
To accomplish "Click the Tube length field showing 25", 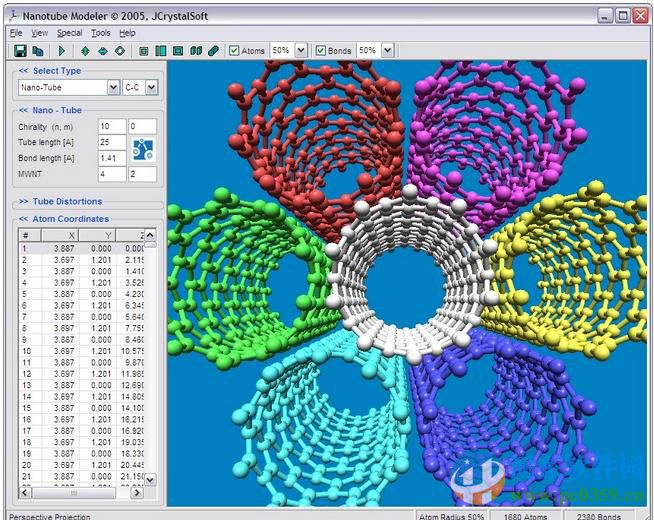I will [x=112, y=142].
